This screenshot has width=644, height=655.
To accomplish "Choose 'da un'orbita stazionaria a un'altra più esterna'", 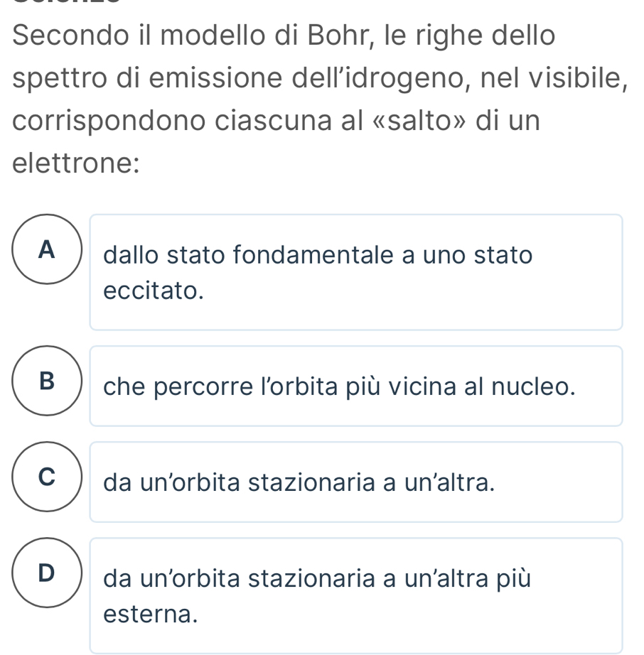I will [355, 595].
